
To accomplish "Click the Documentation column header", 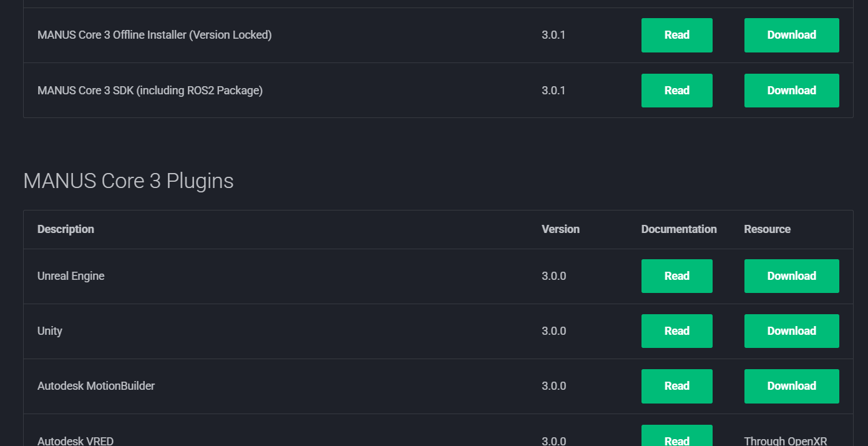I will 678,229.
